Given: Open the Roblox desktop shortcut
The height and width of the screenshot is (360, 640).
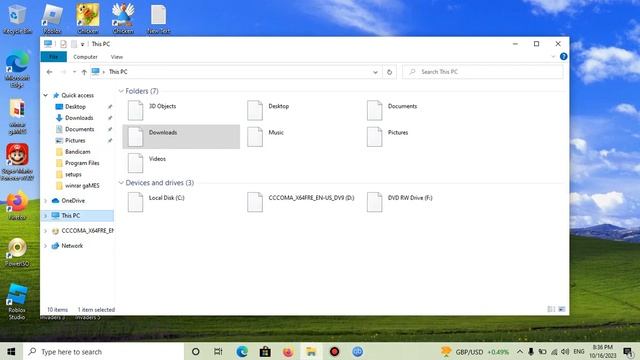Looking at the screenshot, I should 52,19.
